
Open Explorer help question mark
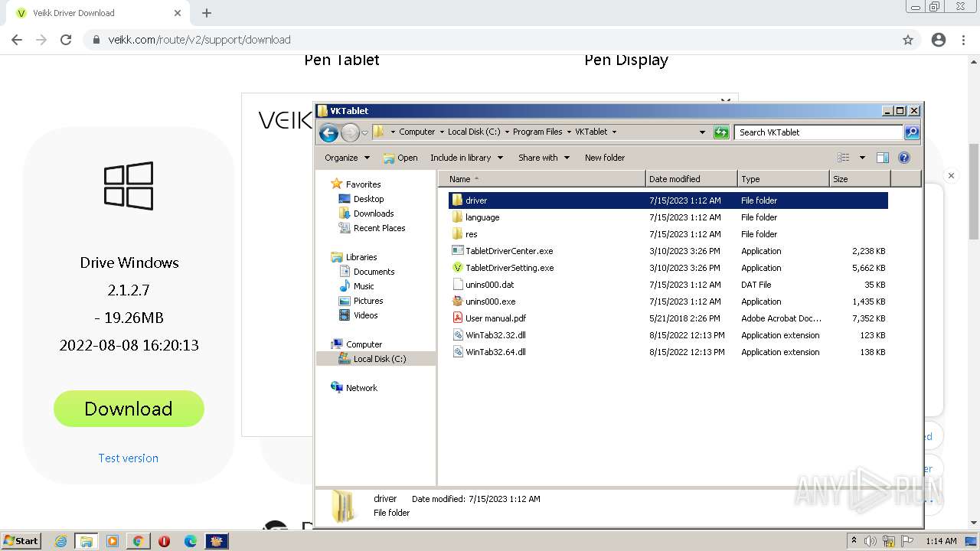point(904,158)
